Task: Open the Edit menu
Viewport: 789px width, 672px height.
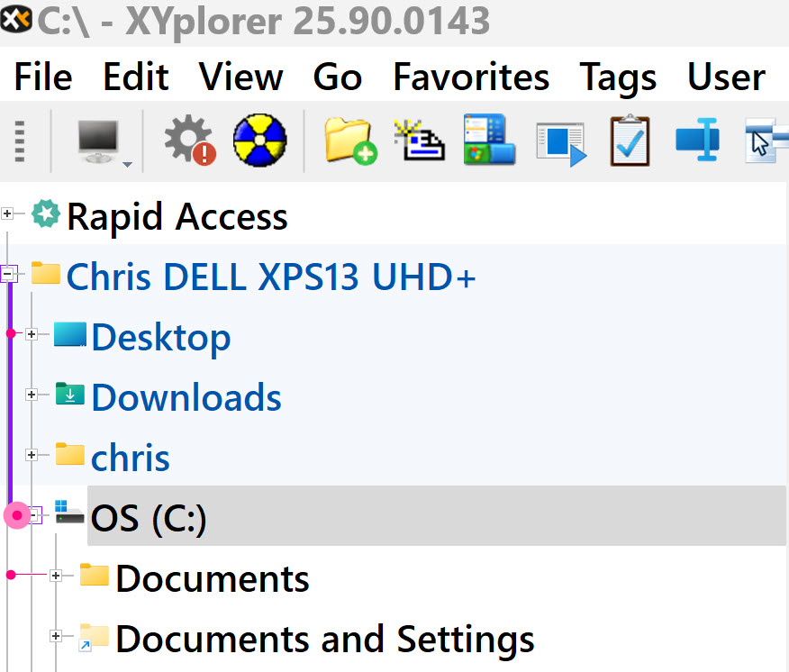Action: [x=135, y=77]
